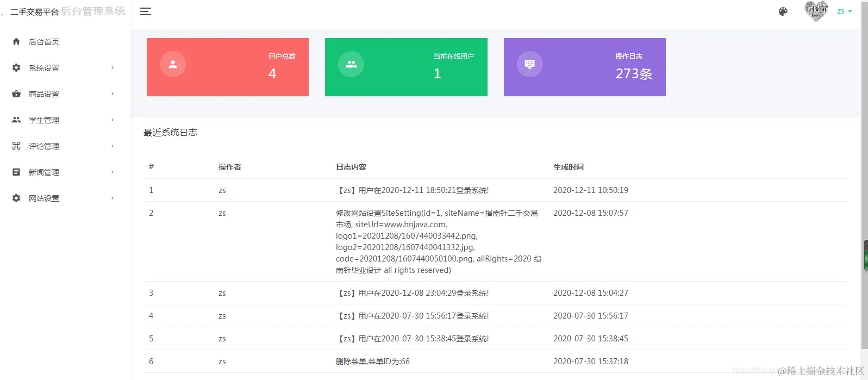Expand the 新闻管理 chevron

pyautogui.click(x=113, y=172)
